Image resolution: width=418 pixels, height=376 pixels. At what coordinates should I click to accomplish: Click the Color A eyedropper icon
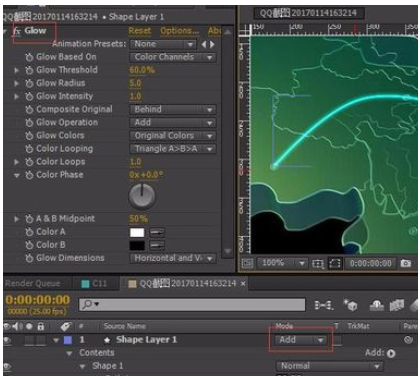(157, 232)
